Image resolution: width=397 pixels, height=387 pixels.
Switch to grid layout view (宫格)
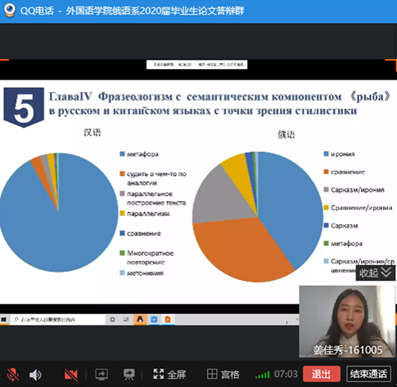click(x=223, y=374)
